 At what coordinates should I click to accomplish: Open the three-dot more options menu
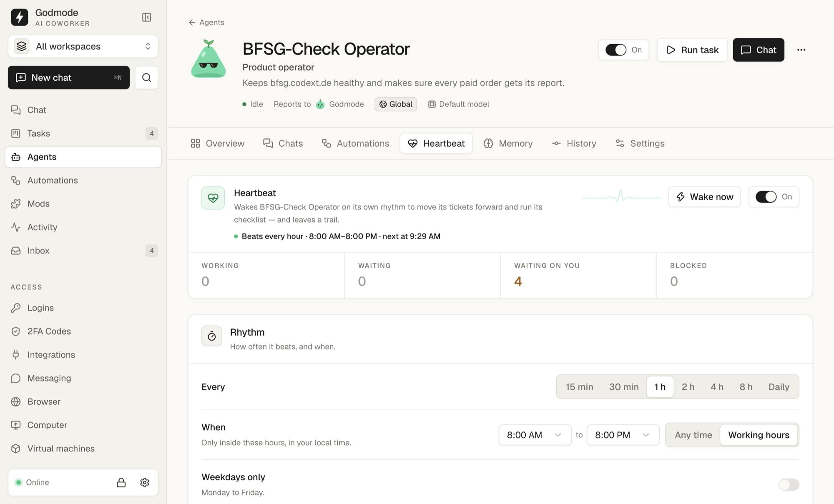click(x=801, y=50)
